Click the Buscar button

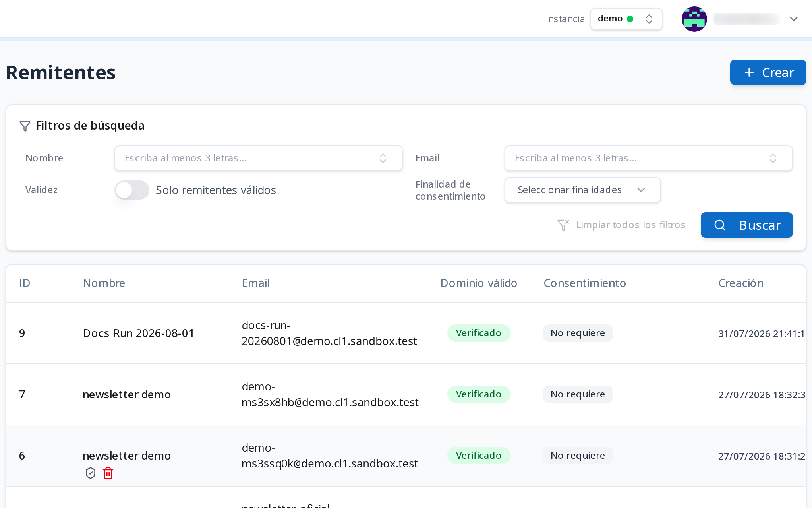pos(746,225)
